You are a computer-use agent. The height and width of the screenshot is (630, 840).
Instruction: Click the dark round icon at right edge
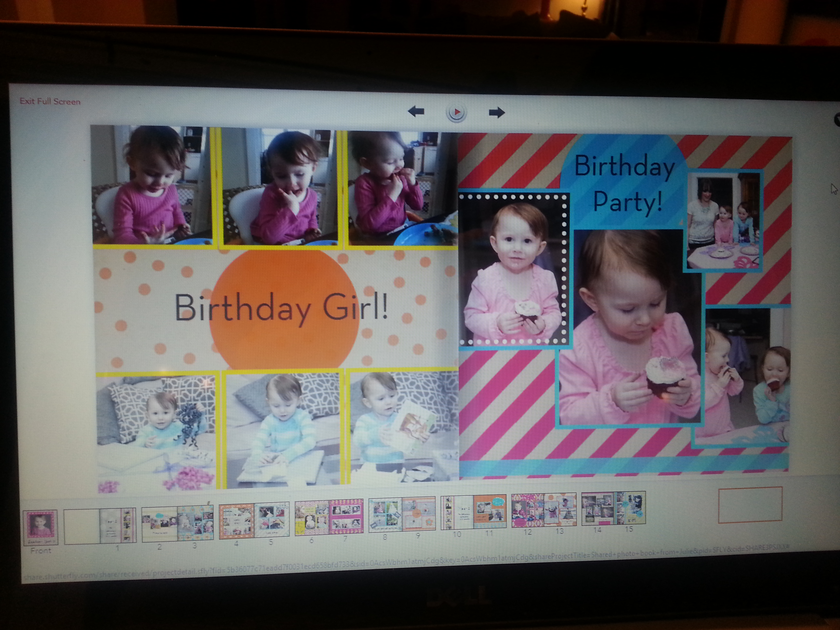pyautogui.click(x=837, y=120)
